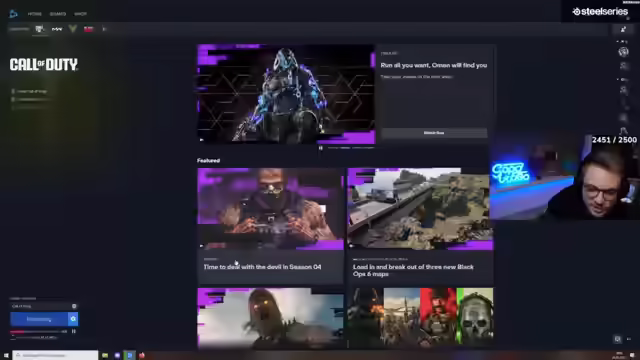Click the add favorite game icon
Image resolution: width=640 pixels, height=360 pixels.
(x=104, y=29)
